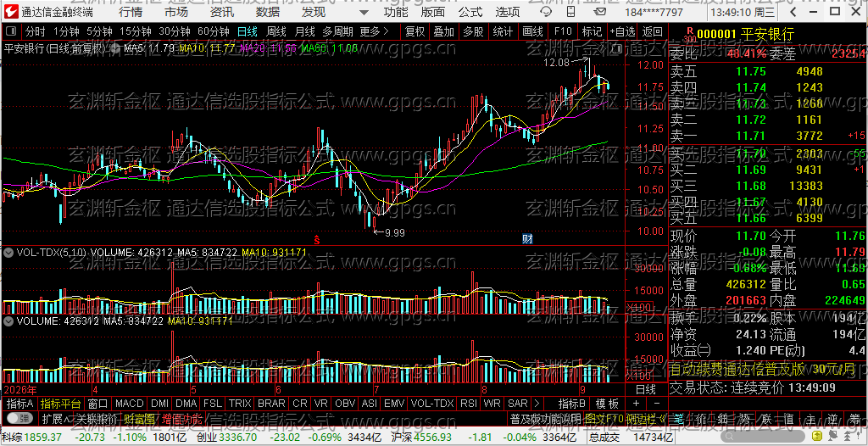
Task: Open 普及版功能说明 link
Action: pos(545,418)
